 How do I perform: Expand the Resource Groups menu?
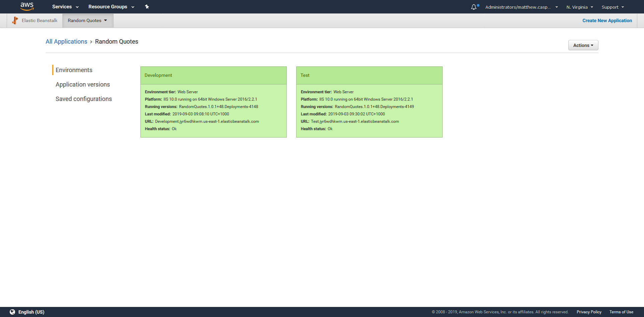click(x=111, y=7)
